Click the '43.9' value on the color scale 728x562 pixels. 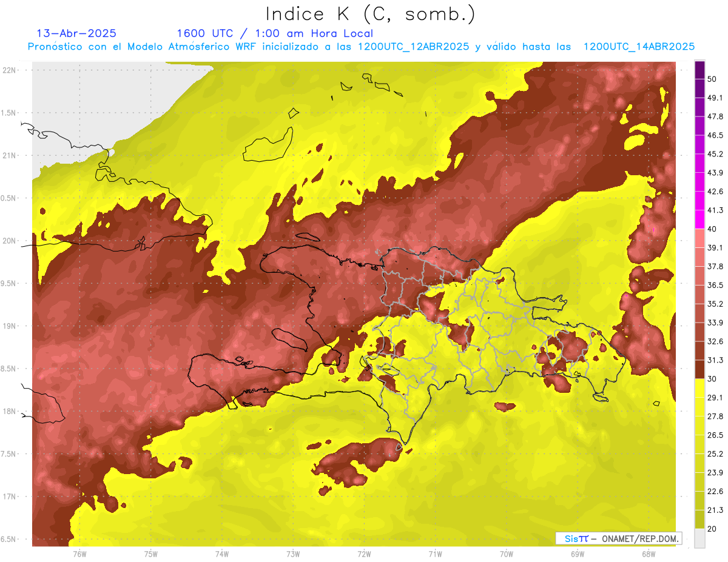(715, 173)
